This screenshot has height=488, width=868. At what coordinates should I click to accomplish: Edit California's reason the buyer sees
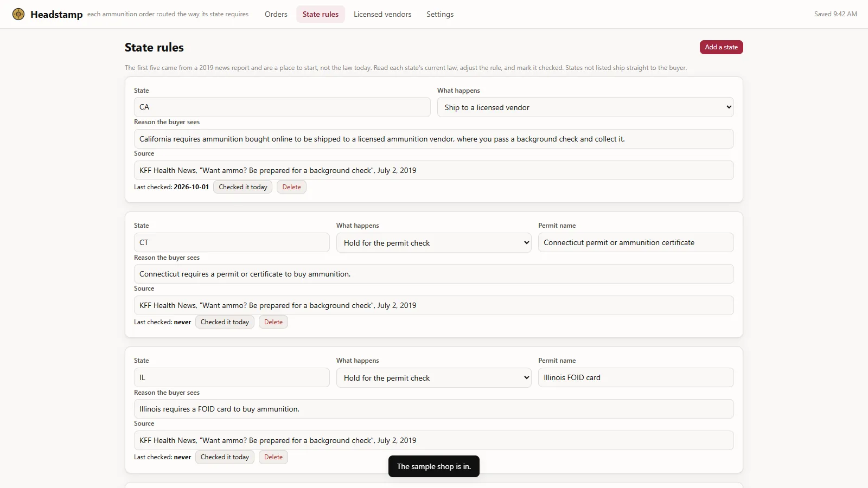(x=434, y=139)
